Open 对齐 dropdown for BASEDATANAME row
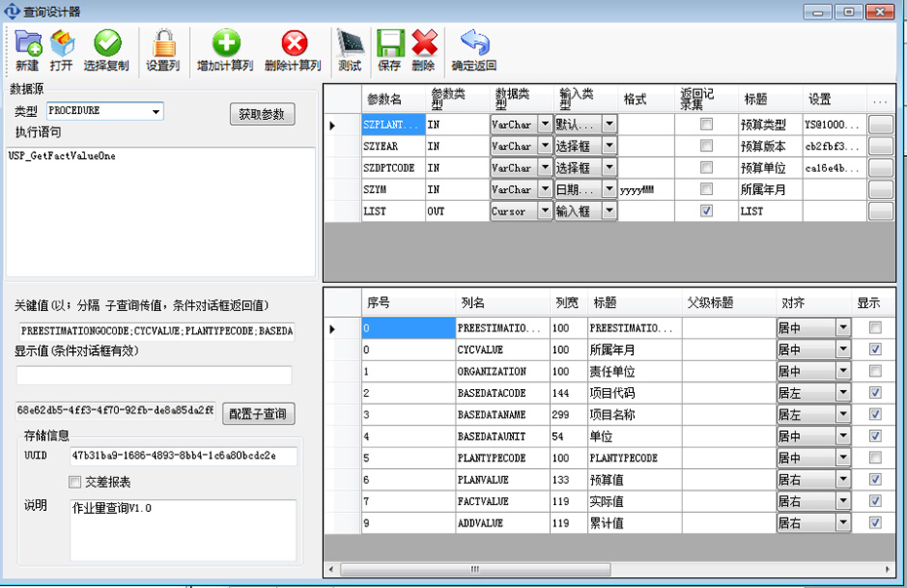907x588 pixels. (x=843, y=415)
